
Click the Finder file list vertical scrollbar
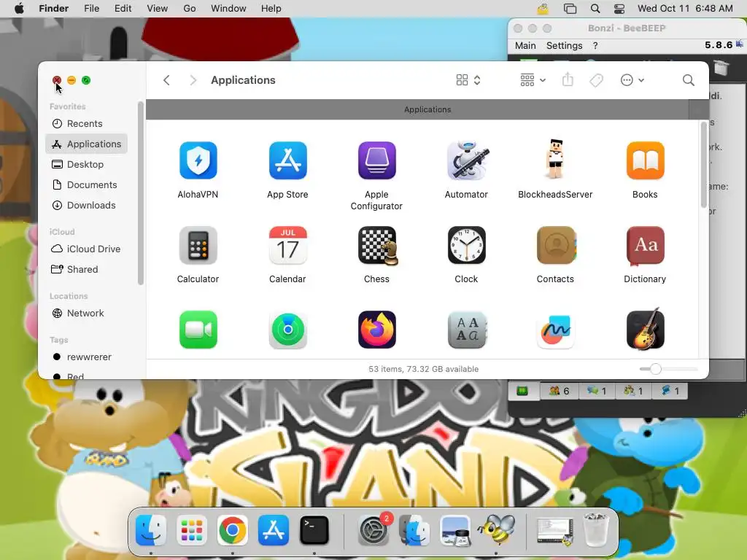pos(704,165)
